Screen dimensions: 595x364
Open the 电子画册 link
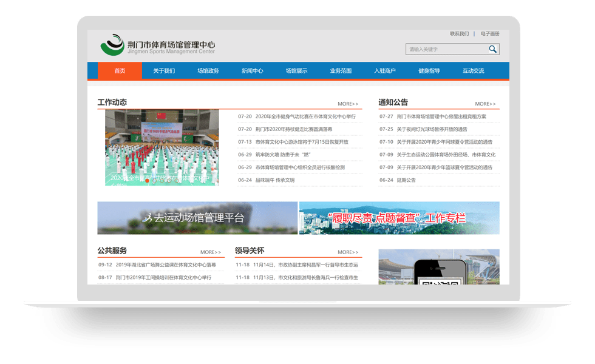coord(490,34)
